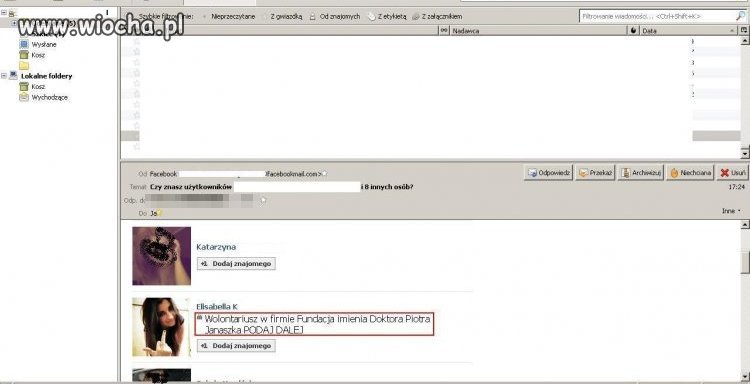
Task: Open the Inne actions dropdown
Action: [x=731, y=211]
